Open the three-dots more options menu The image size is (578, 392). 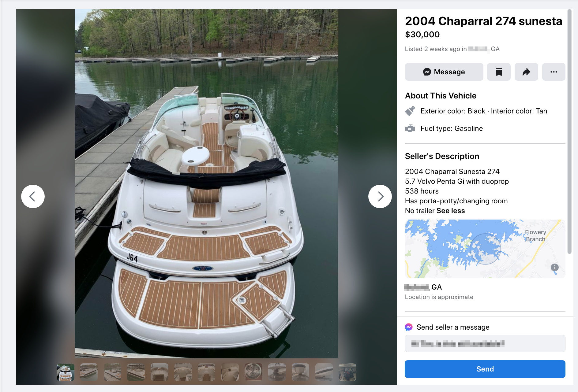coord(554,72)
